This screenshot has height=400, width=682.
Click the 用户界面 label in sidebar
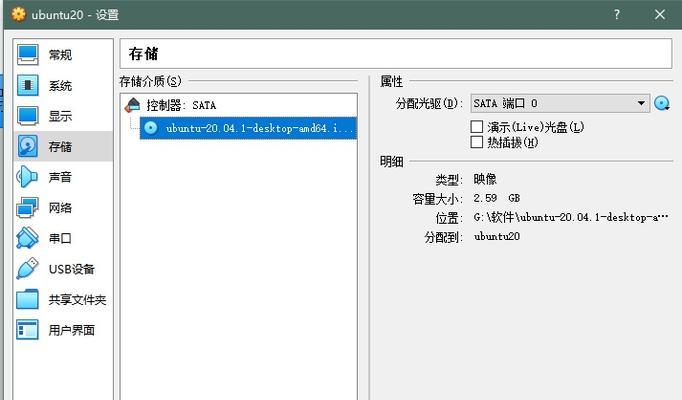71,330
